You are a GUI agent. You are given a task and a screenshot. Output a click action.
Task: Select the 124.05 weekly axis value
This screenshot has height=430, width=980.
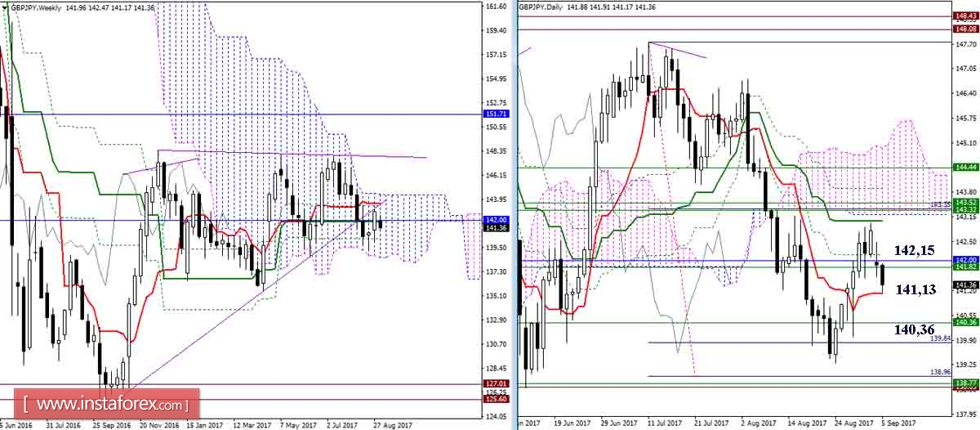(495, 416)
